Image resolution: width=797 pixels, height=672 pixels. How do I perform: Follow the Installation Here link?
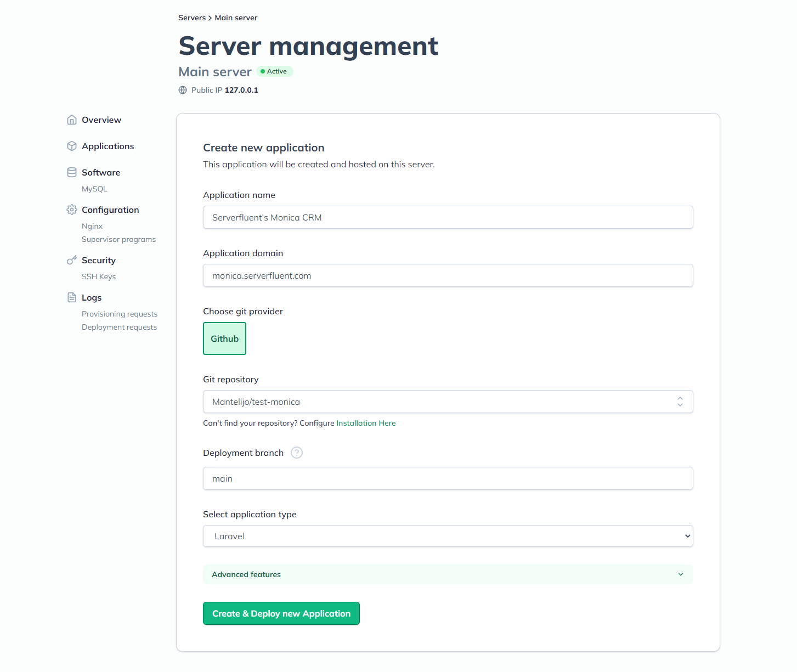[x=366, y=423]
